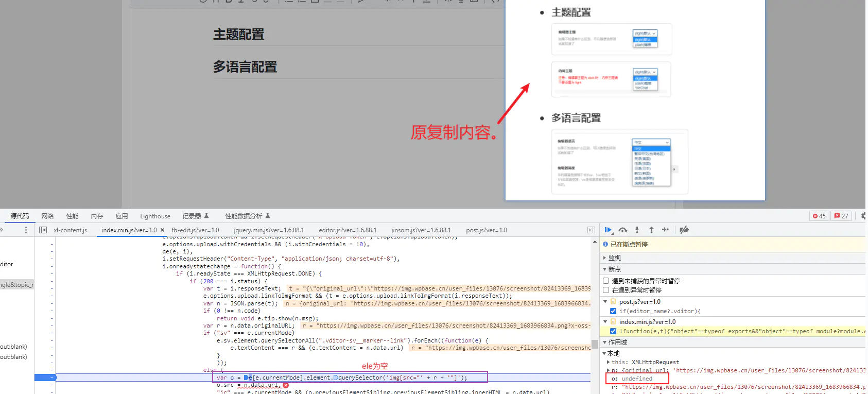Open the jquery.min.js?ver=1.6.88.1 file tab
This screenshot has height=394, width=868.
(269, 230)
